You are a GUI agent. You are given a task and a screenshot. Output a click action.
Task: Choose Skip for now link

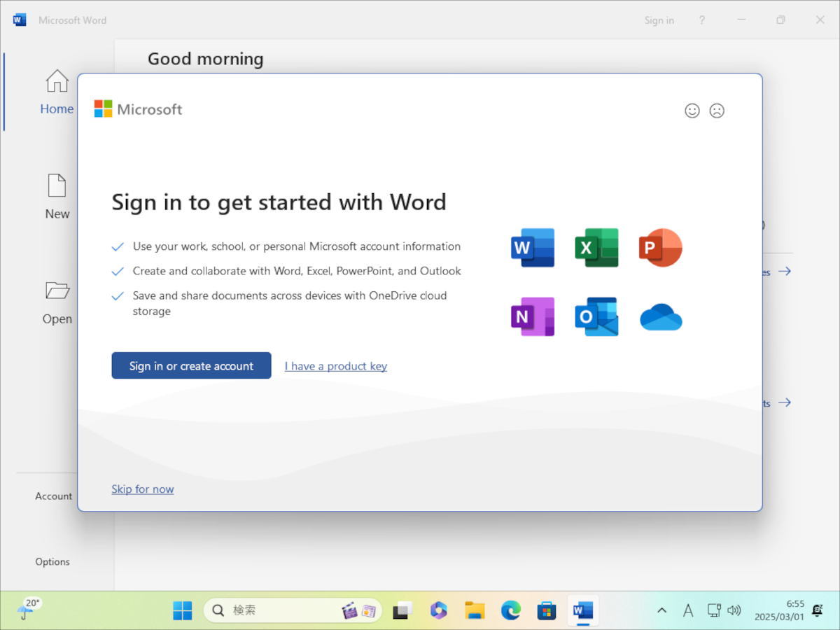(142, 489)
